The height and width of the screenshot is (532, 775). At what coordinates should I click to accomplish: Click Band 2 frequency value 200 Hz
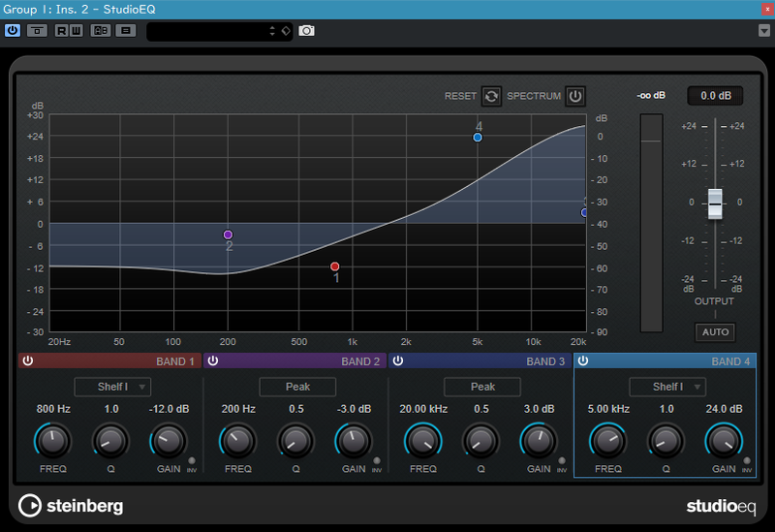(238, 409)
